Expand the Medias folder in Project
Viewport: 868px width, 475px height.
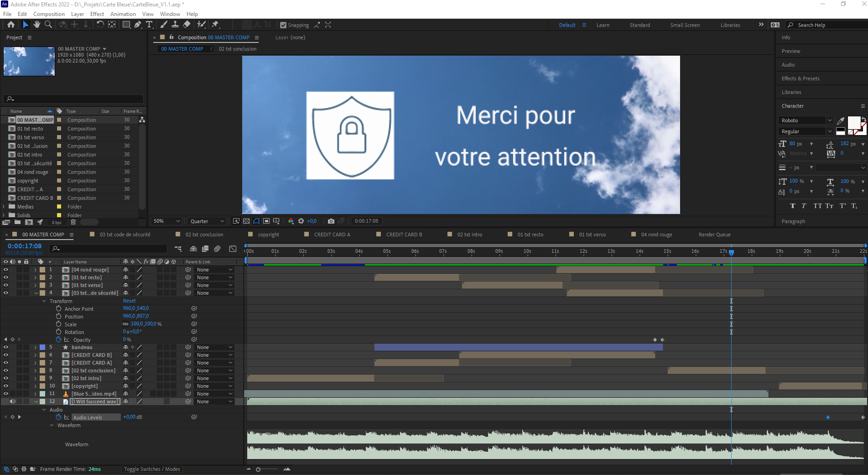4,207
